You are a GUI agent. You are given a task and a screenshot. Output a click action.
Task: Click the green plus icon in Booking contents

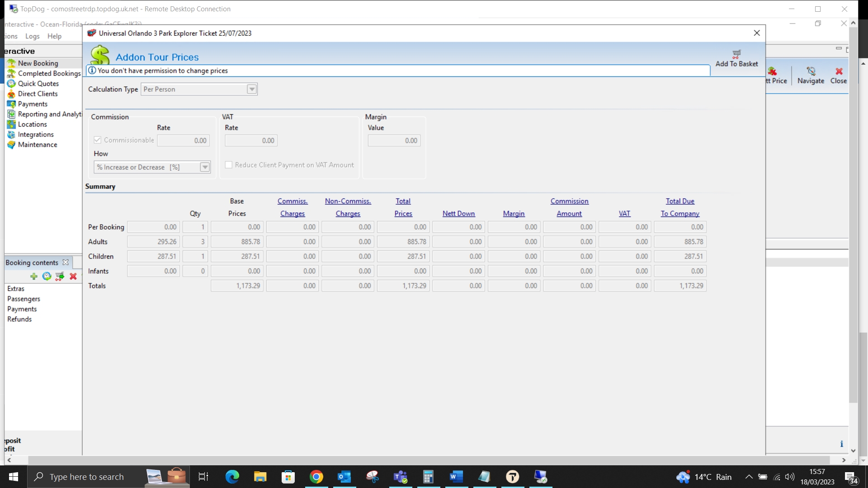tap(34, 276)
